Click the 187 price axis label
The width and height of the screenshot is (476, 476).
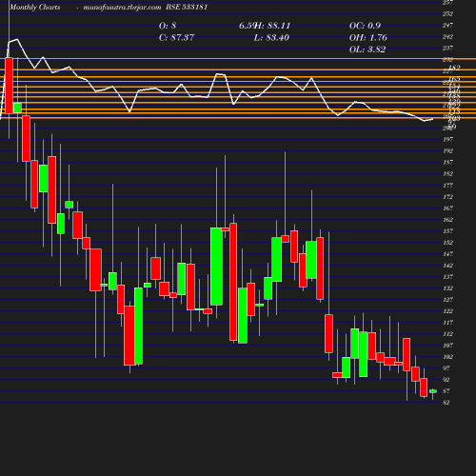coord(447,163)
